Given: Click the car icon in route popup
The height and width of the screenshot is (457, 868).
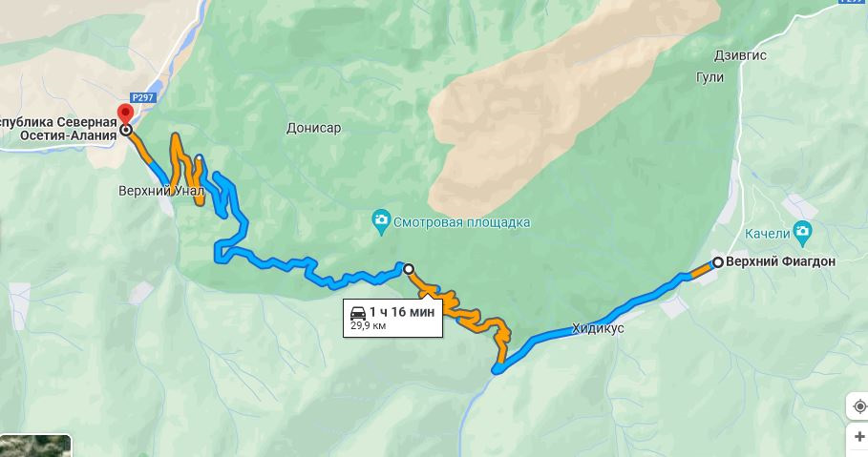Looking at the screenshot, I should 358,313.
